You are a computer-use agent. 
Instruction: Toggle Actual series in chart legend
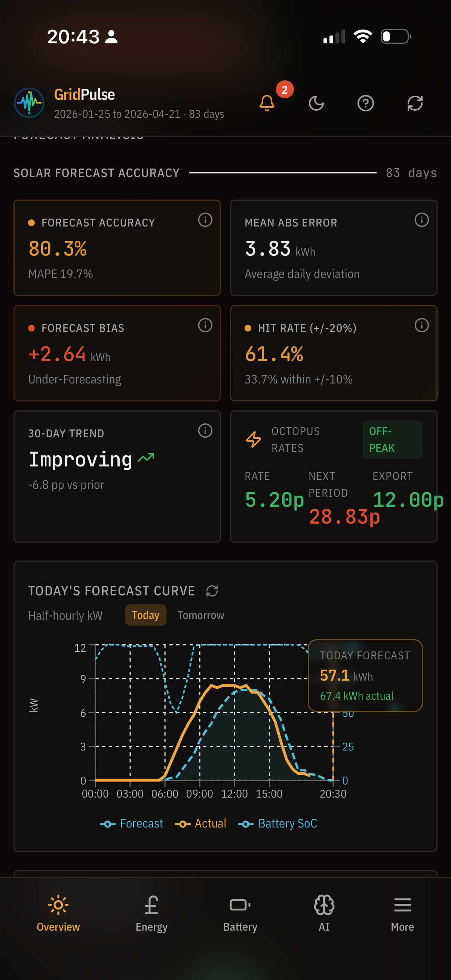click(x=201, y=824)
